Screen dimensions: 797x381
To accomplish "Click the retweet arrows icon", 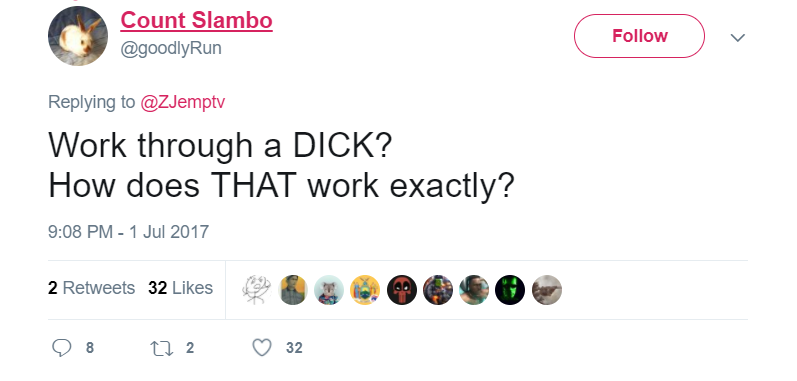I will point(162,348).
